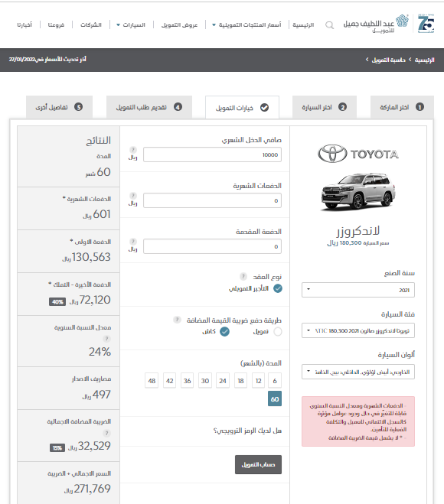Viewport: 444px width, 504px height.
Task: Open help icon under معدل النسبة السنوية
Action: pyautogui.click(x=107, y=339)
